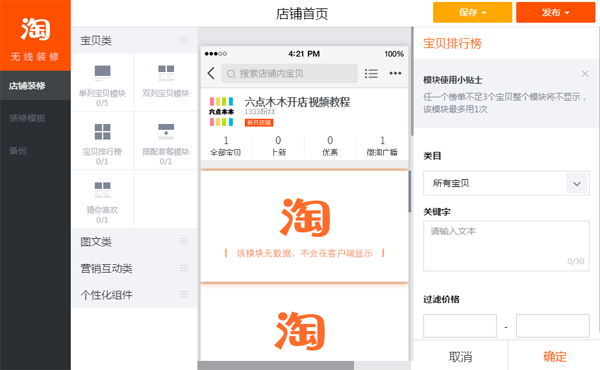Click the Taobao 无线装修 logo
Viewport: 600px width, 370px height.
(35, 36)
